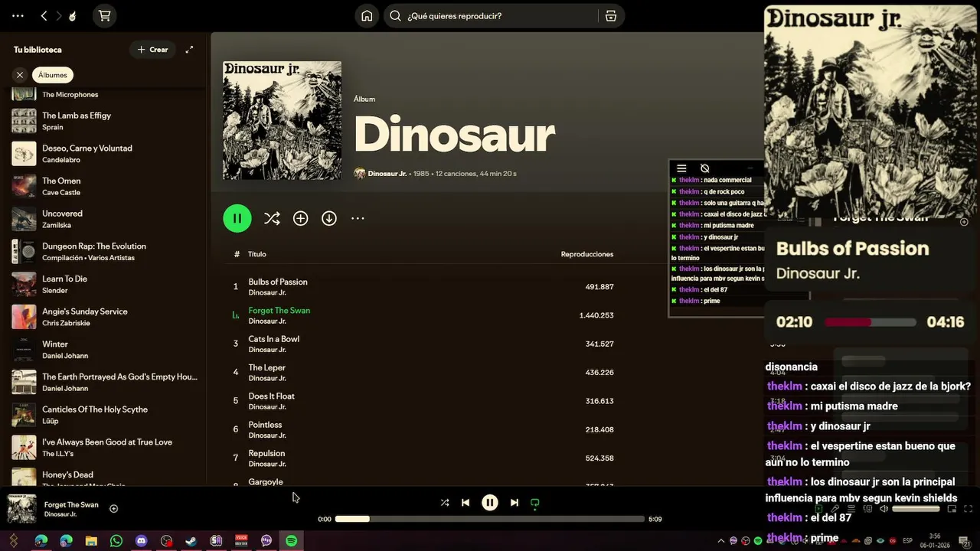This screenshot has height=551, width=980.
Task: Open Discord from the taskbar
Action: (142, 541)
